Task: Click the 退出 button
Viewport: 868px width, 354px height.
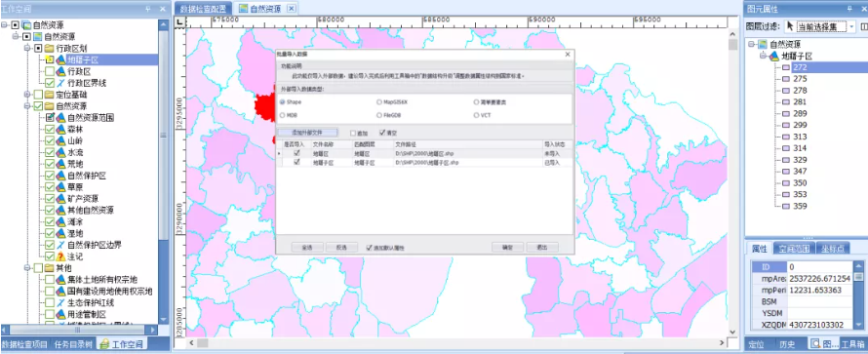Action: (542, 248)
